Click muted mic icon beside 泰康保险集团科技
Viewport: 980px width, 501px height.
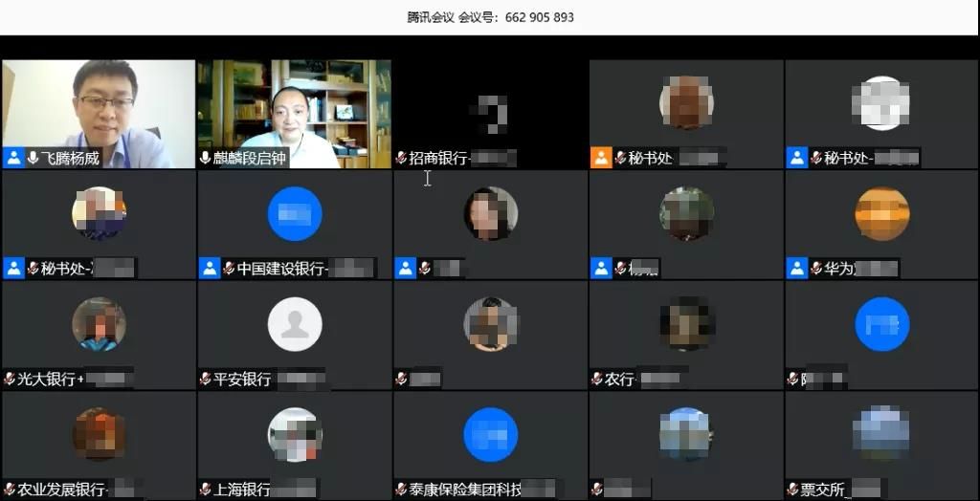401,490
